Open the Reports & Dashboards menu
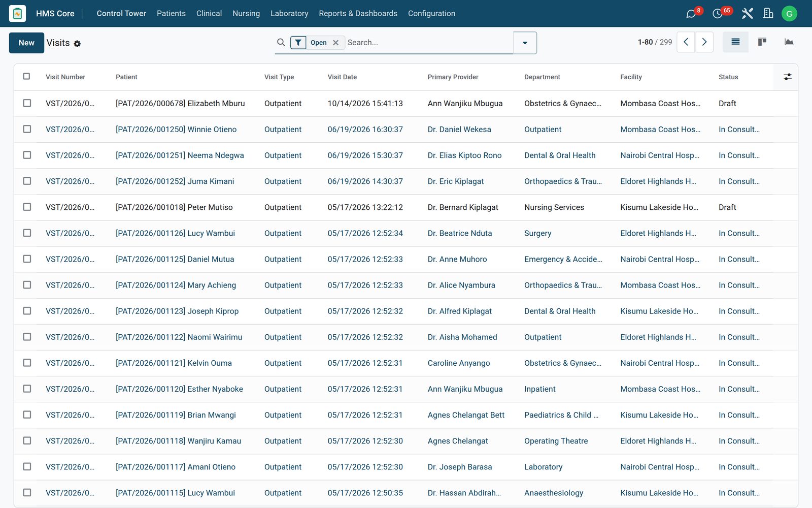812x508 pixels. pyautogui.click(x=358, y=14)
